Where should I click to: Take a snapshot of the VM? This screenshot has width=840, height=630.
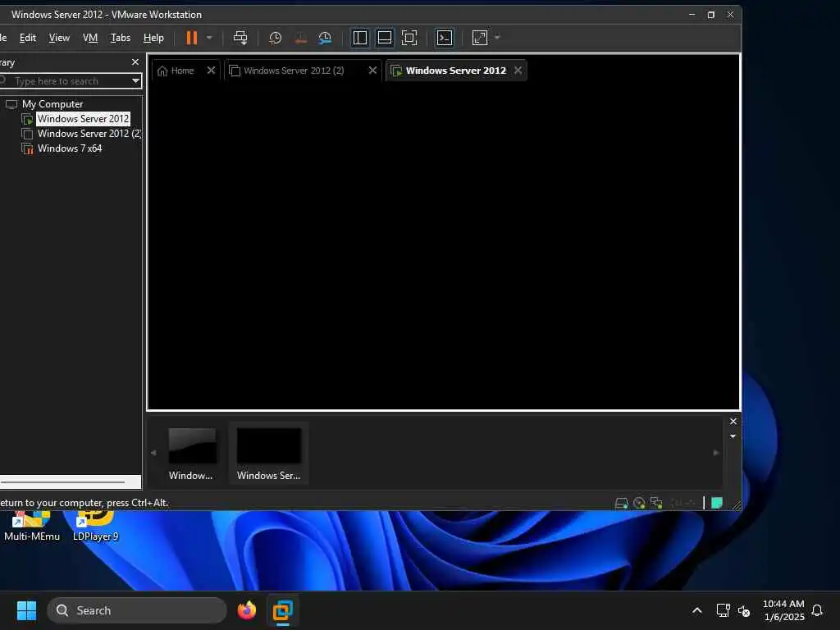point(276,38)
